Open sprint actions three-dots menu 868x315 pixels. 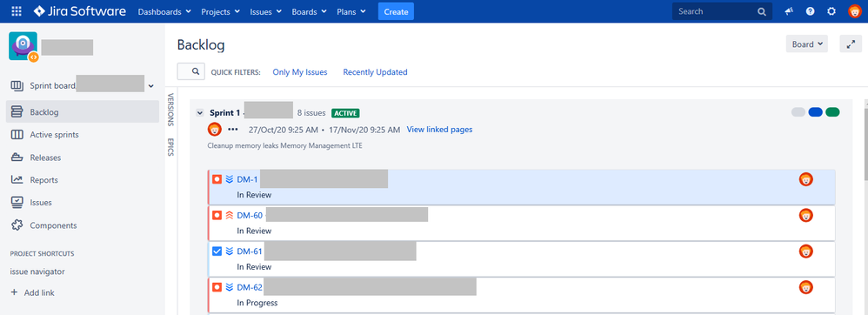(232, 130)
